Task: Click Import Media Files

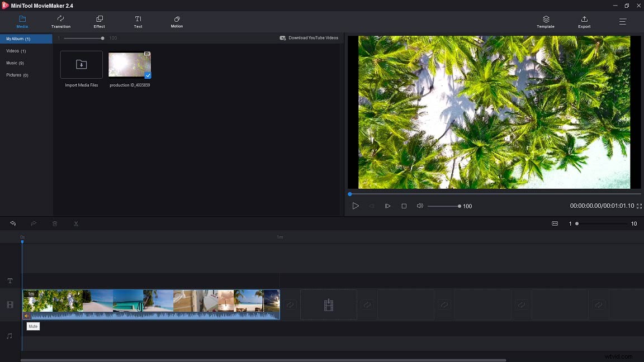Action: tap(81, 64)
